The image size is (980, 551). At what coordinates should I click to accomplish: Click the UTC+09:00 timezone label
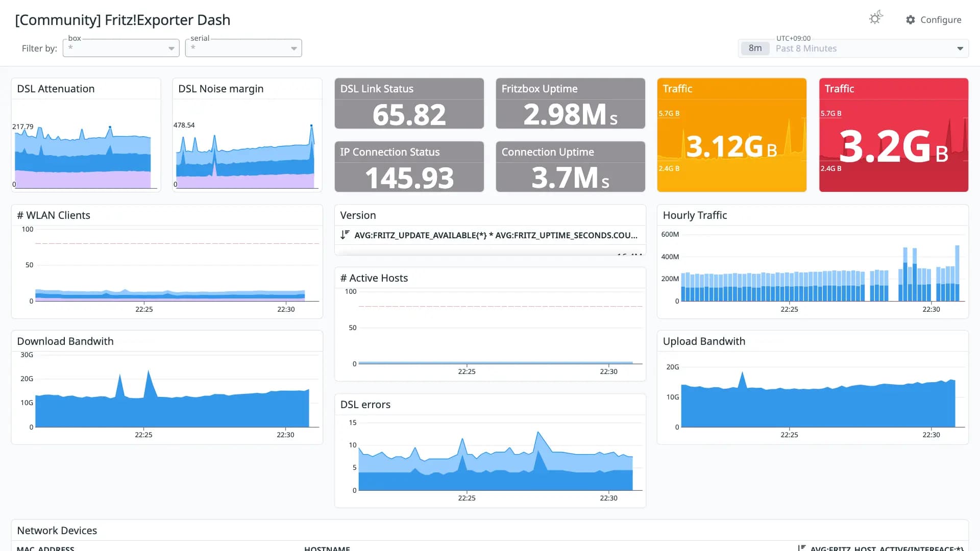pyautogui.click(x=793, y=38)
